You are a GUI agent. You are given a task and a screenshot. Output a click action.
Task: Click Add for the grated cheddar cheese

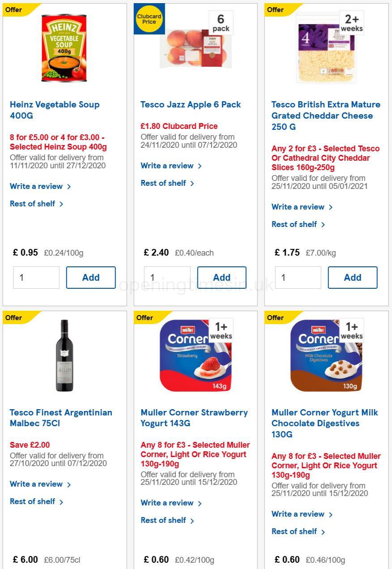[353, 278]
